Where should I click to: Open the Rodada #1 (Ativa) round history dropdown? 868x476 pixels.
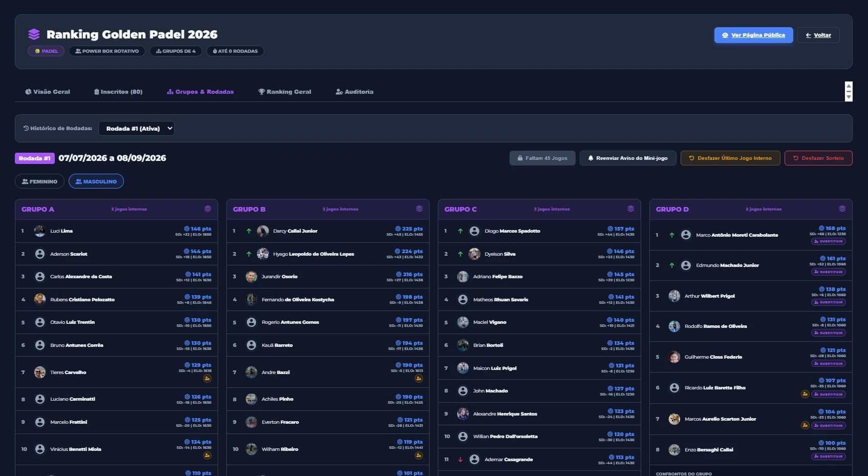(x=136, y=129)
